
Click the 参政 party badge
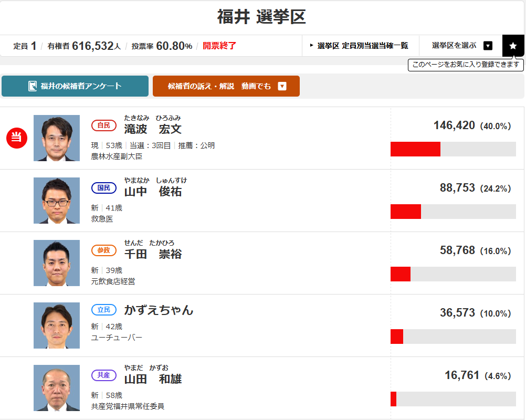click(x=104, y=250)
